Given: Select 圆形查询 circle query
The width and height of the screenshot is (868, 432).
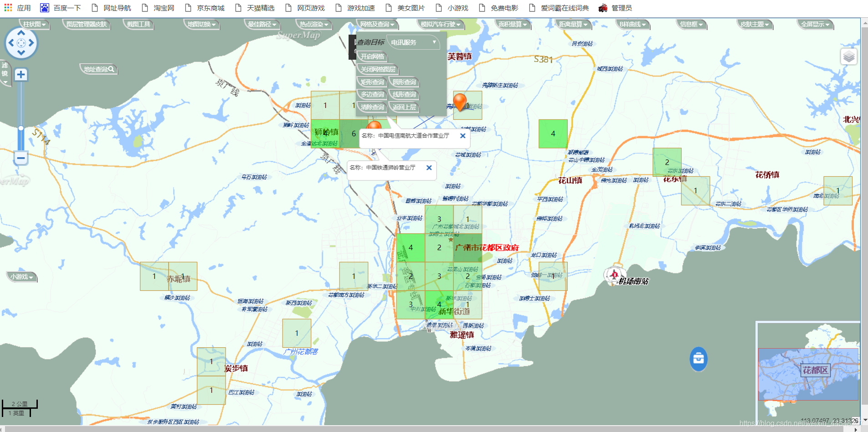Looking at the screenshot, I should (404, 82).
